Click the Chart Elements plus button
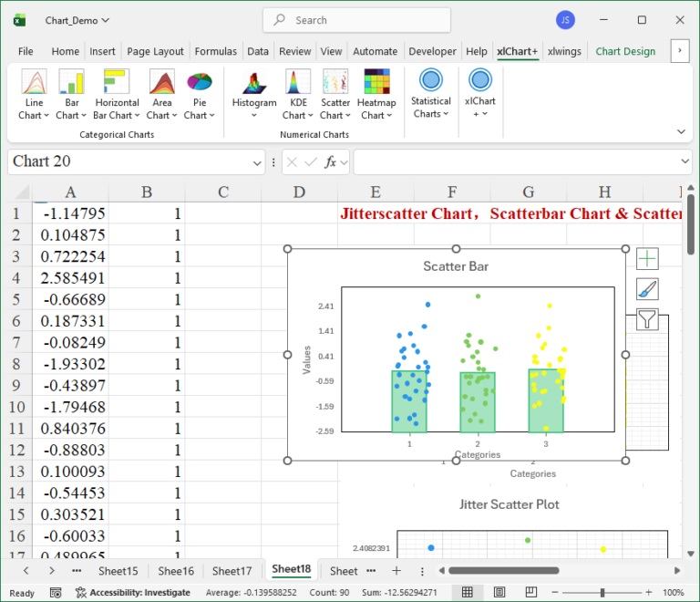 coord(647,259)
